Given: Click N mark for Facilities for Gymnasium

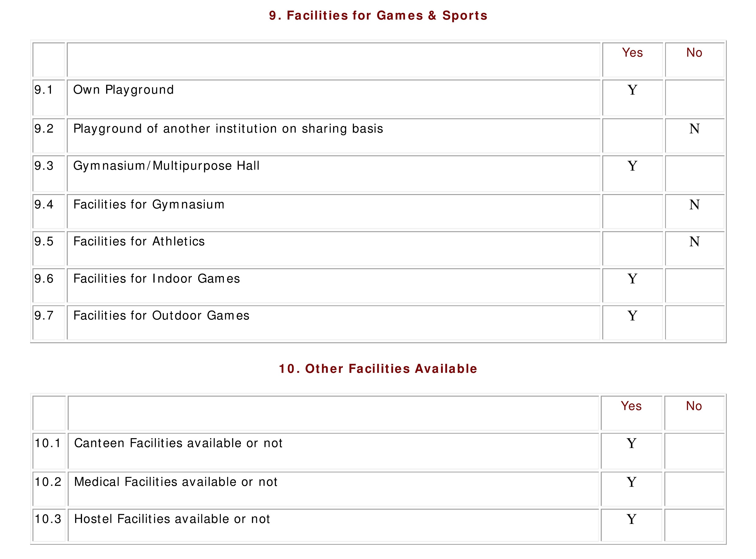Looking at the screenshot, I should pos(694,205).
